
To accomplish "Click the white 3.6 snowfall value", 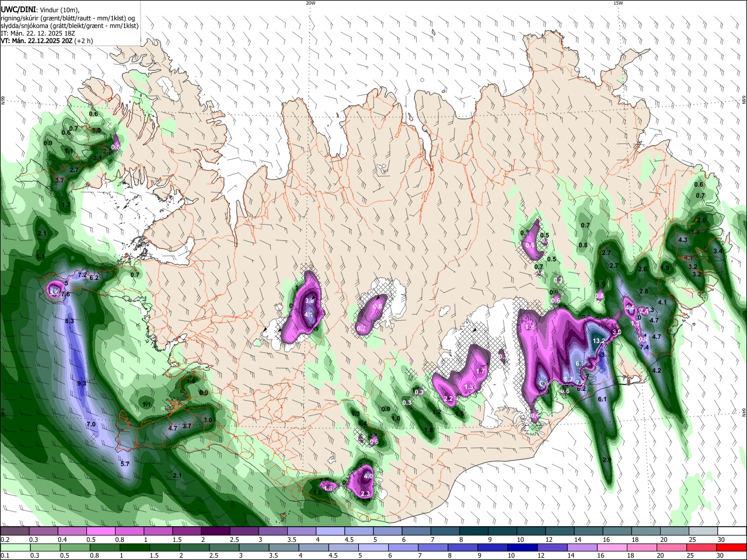I will coord(309,300).
